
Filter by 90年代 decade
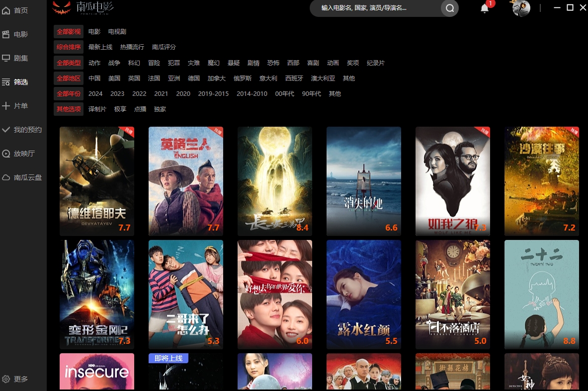click(312, 94)
